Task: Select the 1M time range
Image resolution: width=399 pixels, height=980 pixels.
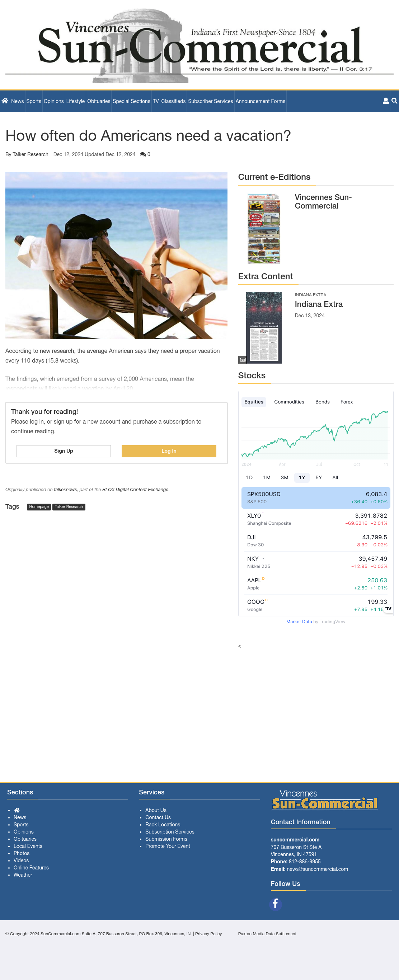Action: click(267, 477)
